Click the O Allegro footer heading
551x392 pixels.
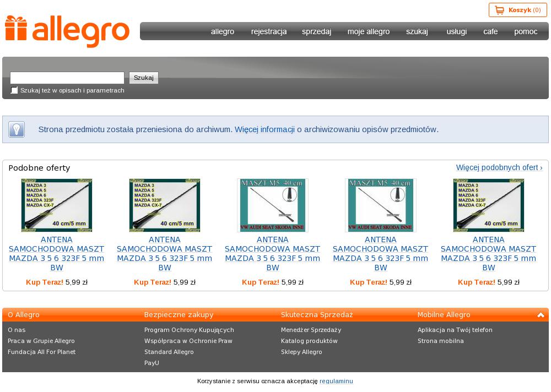pyautogui.click(x=24, y=315)
